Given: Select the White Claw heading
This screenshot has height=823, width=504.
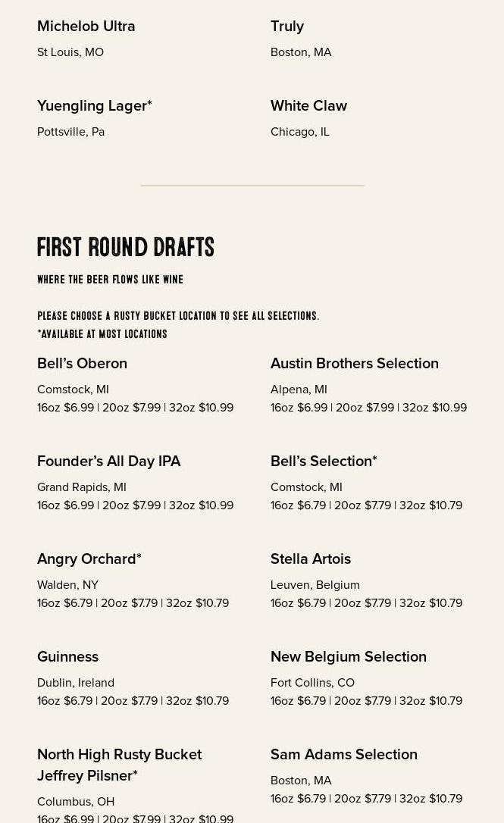Looking at the screenshot, I should pyautogui.click(x=308, y=106).
